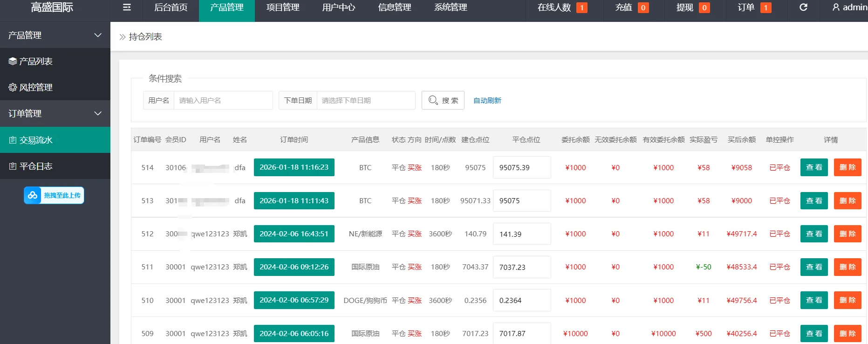Open 系统管理 top tab

451,7
